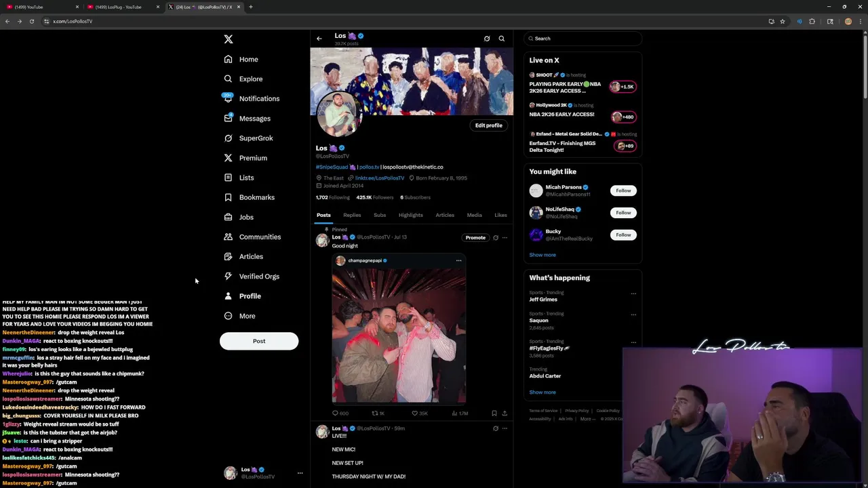
Task: Switch to the Subs tab
Action: point(380,215)
